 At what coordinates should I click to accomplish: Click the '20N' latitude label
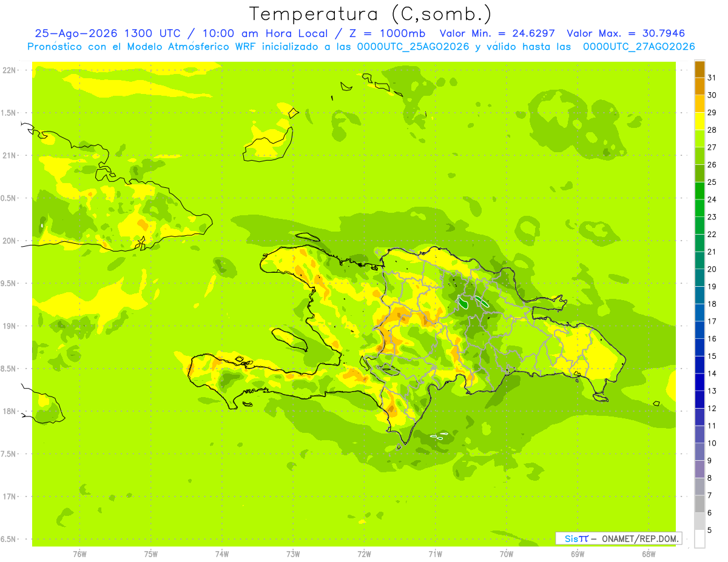(10, 241)
